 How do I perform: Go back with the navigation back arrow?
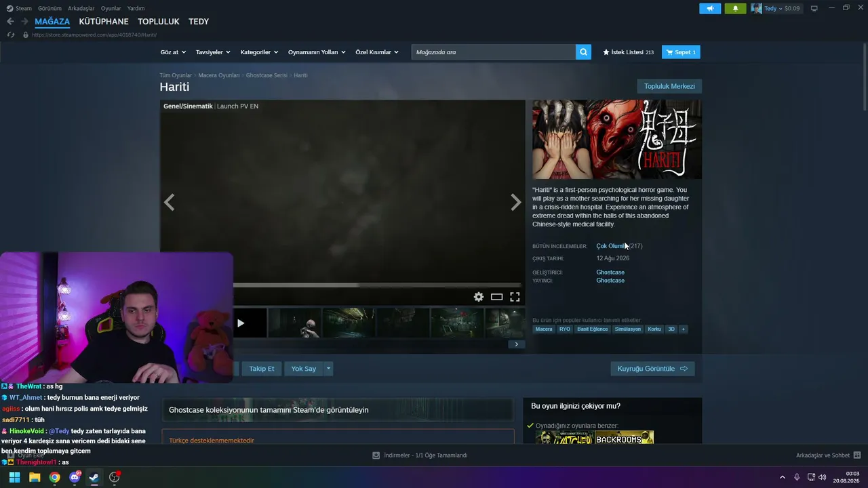[10, 22]
